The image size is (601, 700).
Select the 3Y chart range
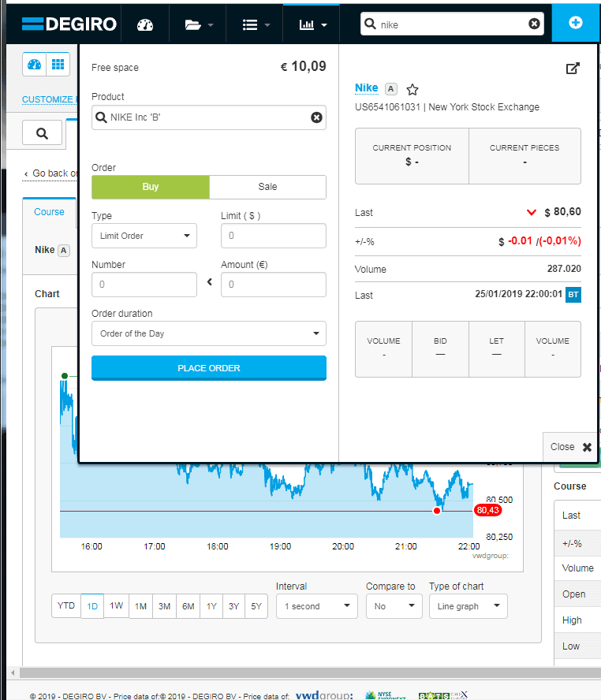(x=234, y=606)
